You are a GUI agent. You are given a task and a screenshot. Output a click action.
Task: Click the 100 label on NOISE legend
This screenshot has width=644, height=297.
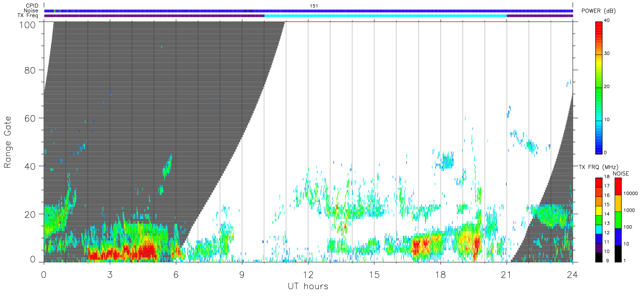pos(627,227)
